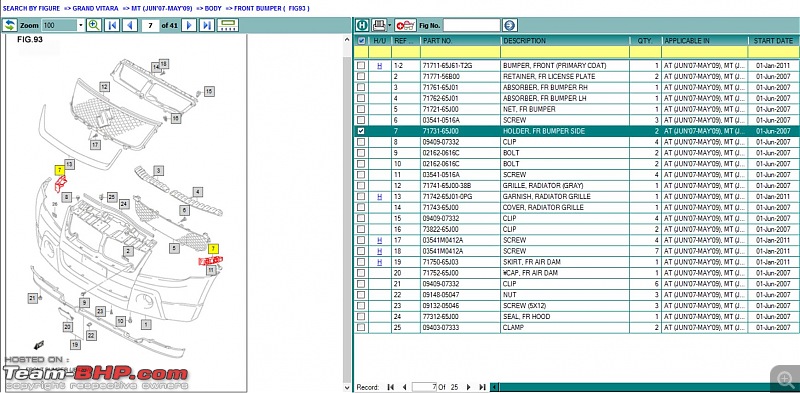
Task: Click callout 19 on the diagram
Action: pos(75,345)
